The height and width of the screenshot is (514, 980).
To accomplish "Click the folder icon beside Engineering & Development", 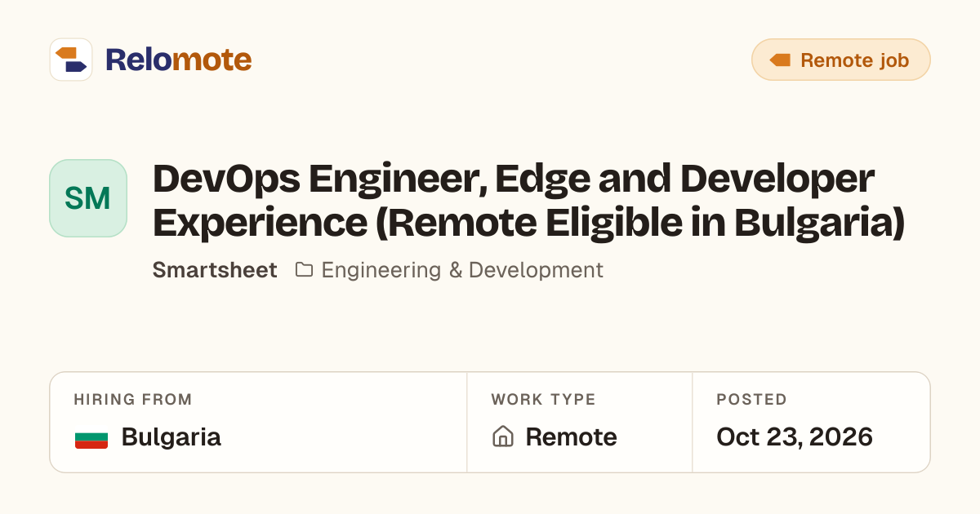I will point(304,270).
